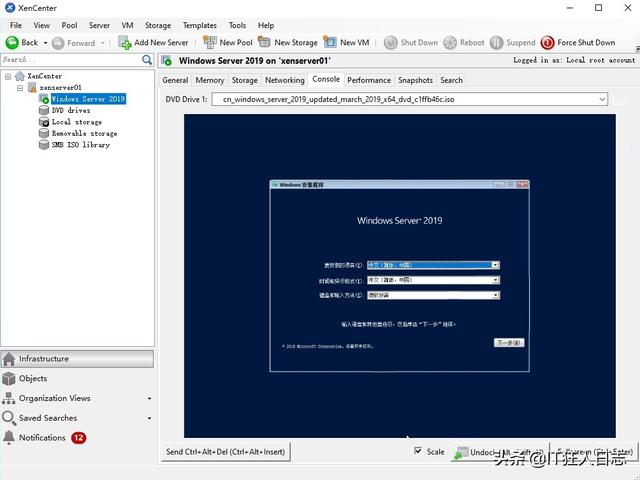Switch to the Networking tab
The image size is (640, 480).
pyautogui.click(x=284, y=80)
